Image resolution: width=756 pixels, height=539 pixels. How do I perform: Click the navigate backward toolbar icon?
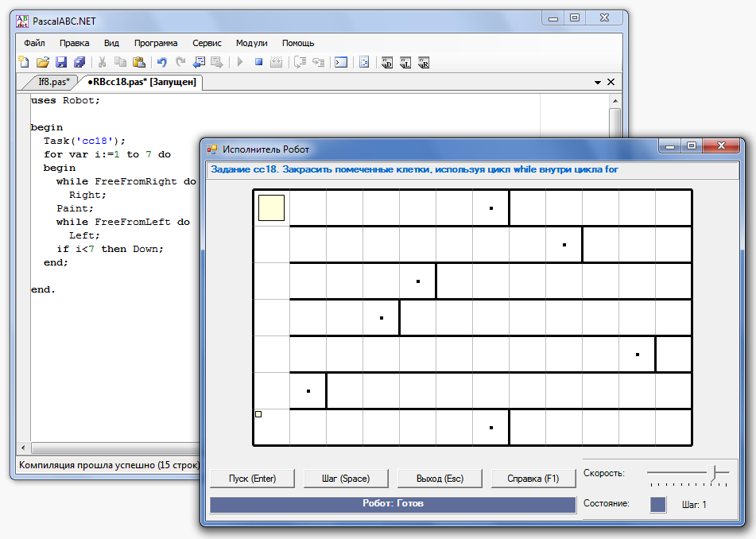click(x=199, y=62)
